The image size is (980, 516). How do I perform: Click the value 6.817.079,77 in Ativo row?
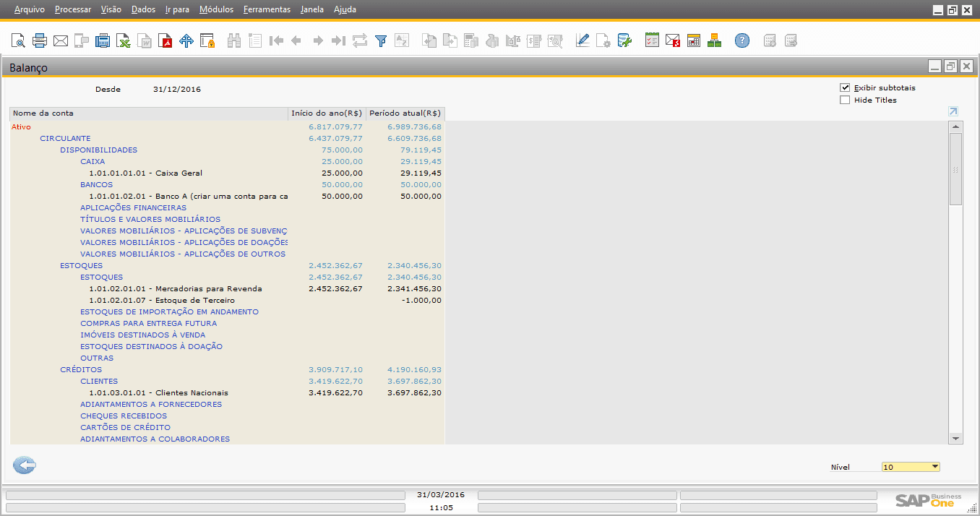coord(335,126)
